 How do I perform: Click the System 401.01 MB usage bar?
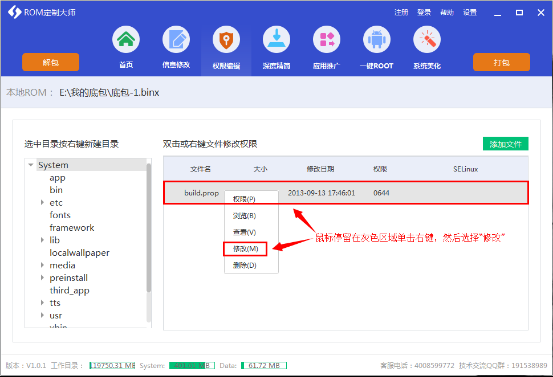(192, 365)
